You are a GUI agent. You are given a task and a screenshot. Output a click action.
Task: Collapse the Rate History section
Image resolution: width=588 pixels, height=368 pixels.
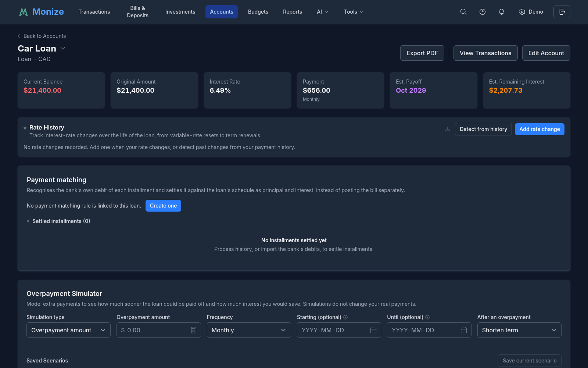click(x=25, y=128)
